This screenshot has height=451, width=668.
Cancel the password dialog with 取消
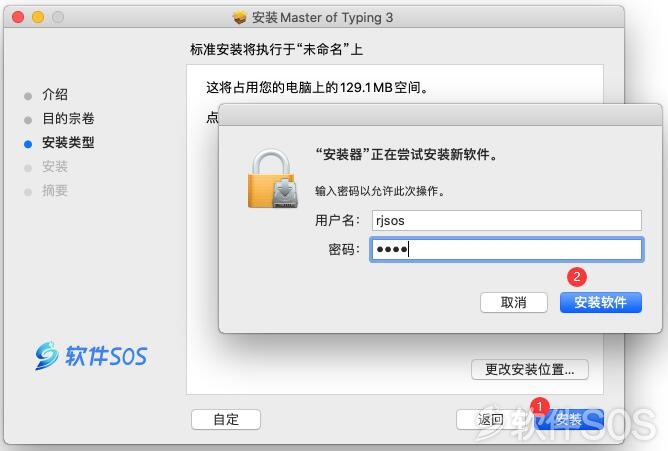[x=514, y=302]
